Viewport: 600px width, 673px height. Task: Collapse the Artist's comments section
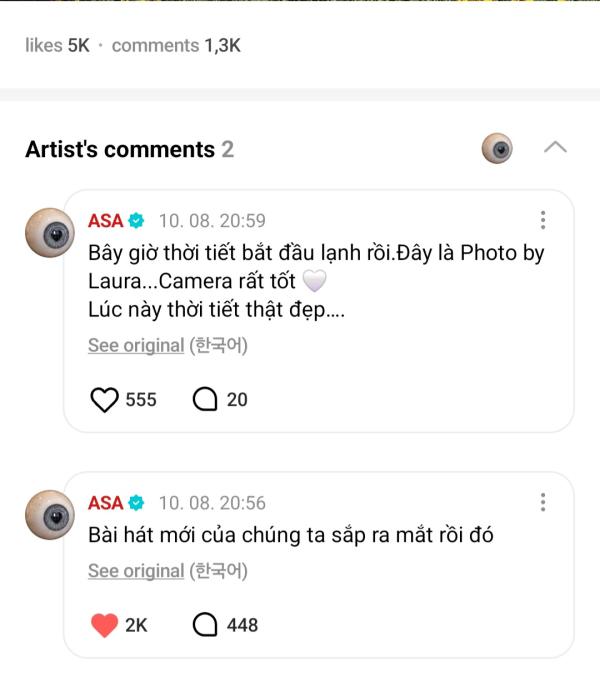coord(555,148)
